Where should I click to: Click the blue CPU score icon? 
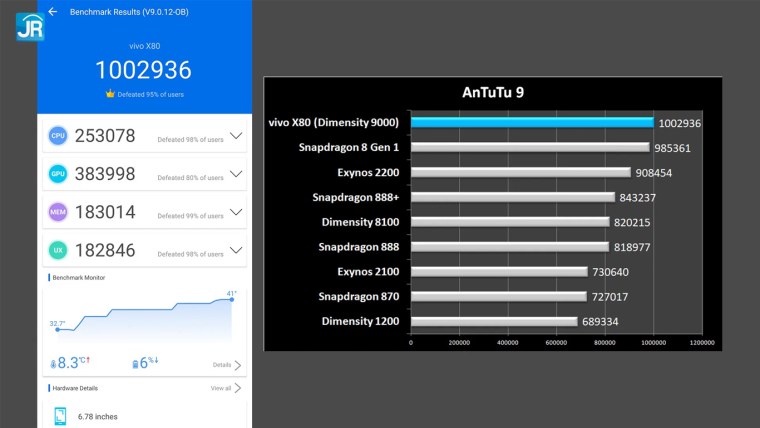coord(58,136)
